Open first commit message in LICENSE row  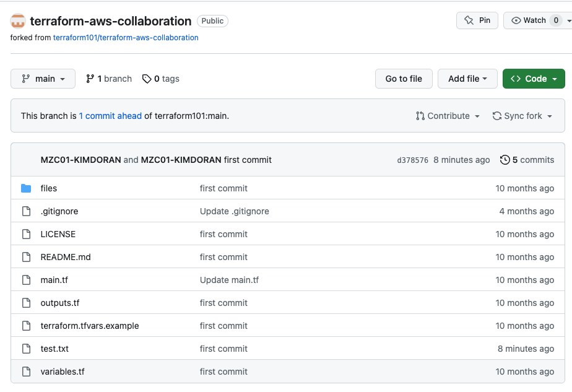[223, 234]
